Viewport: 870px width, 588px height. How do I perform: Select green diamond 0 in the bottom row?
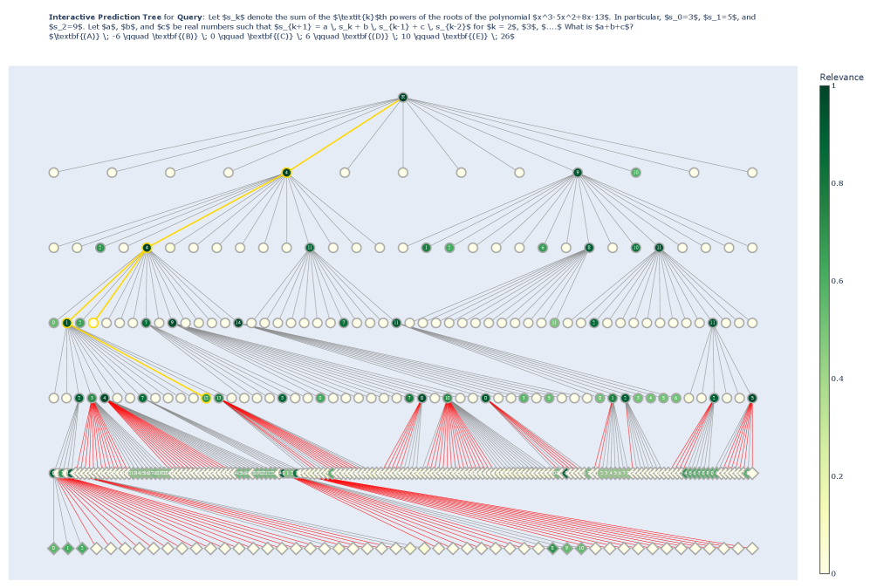click(x=54, y=549)
